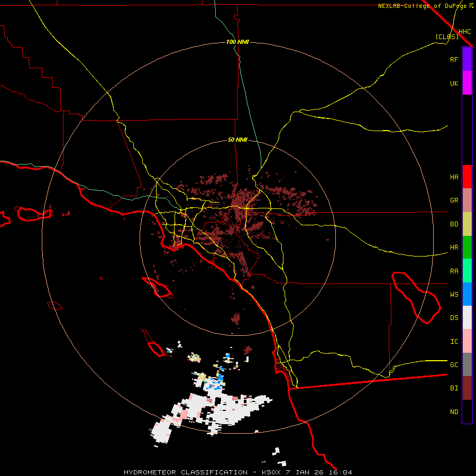Click the NEXLAB-College of DuPage text
Viewport: 476px width, 476px height.
coord(422,6)
